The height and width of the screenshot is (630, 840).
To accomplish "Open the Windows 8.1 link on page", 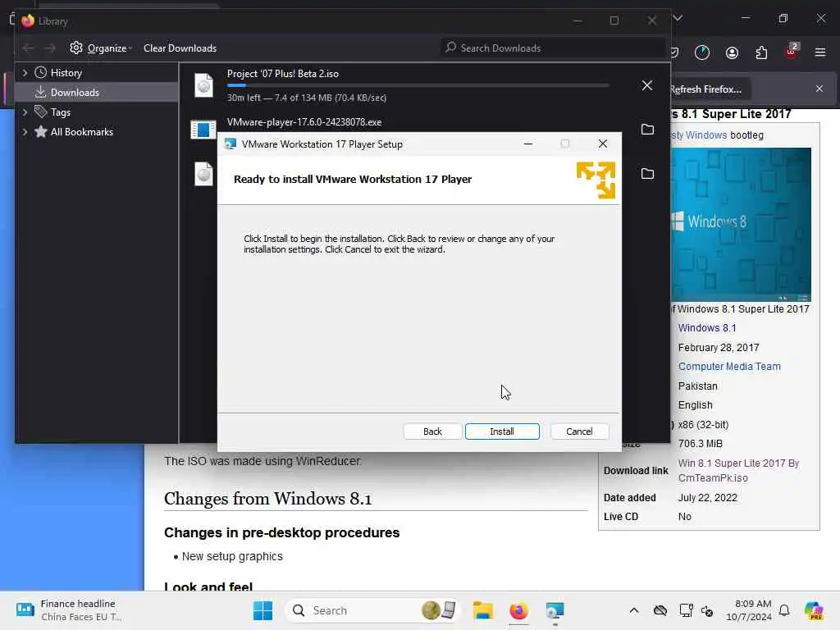I will 706,328.
